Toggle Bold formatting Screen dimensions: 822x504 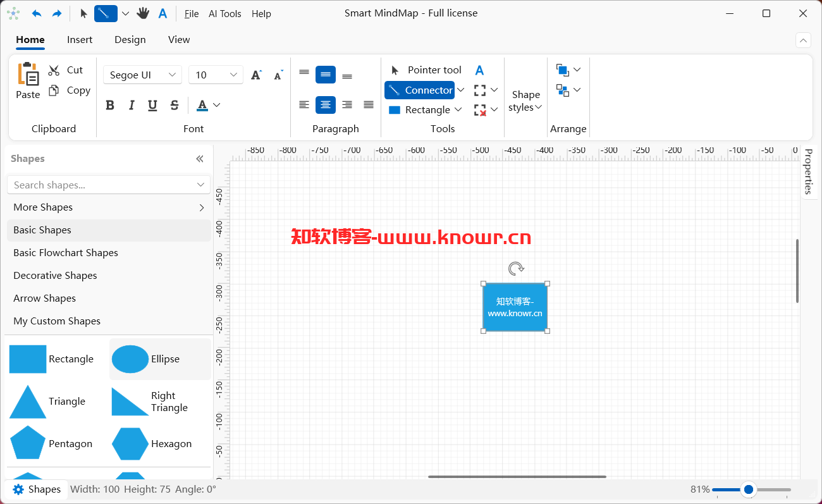click(x=110, y=105)
